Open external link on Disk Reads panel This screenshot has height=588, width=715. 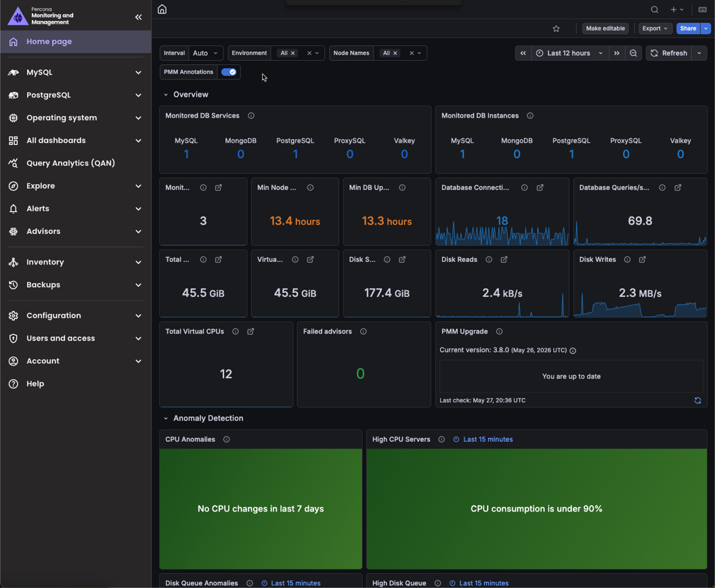coord(504,260)
